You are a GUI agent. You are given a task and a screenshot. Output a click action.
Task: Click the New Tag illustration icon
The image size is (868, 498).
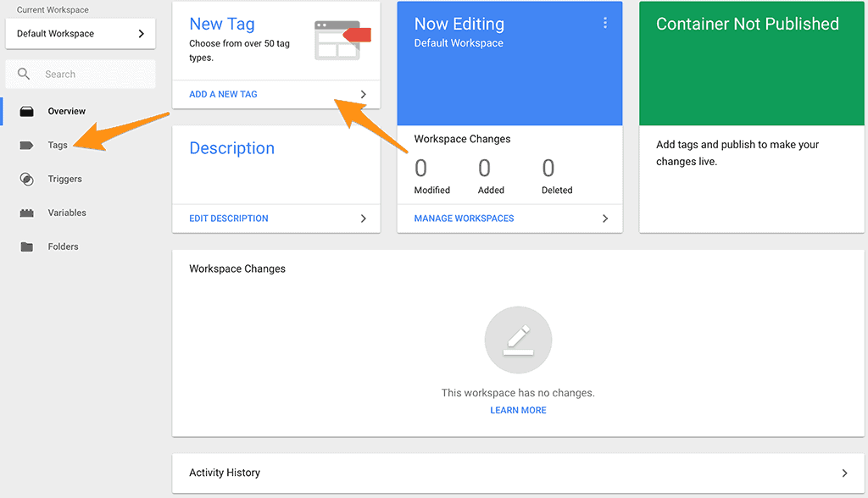(342, 41)
